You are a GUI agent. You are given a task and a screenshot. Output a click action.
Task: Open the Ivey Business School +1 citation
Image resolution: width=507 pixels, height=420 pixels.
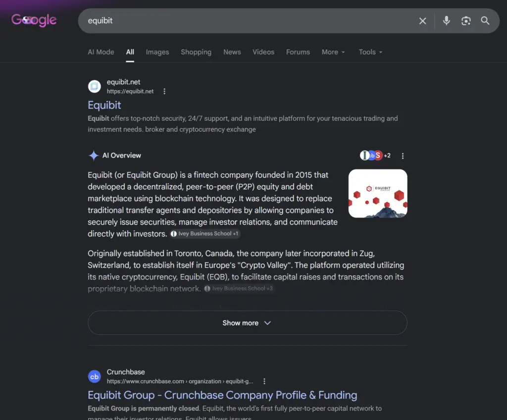pos(205,234)
